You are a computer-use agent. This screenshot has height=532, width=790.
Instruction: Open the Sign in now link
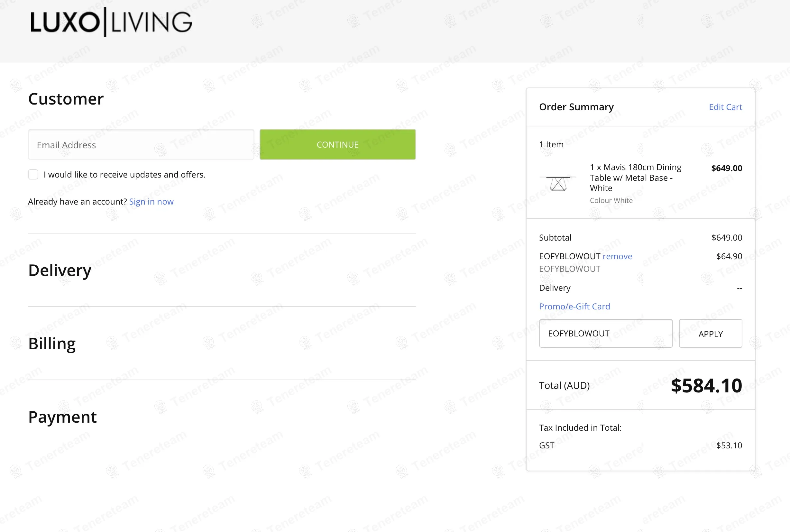point(151,202)
